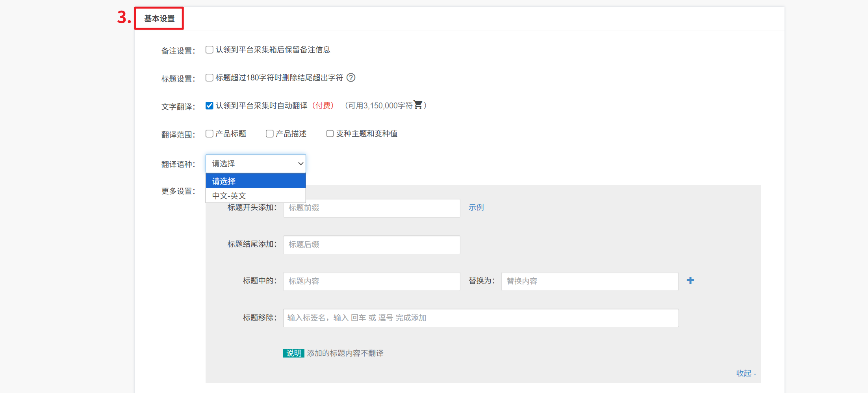Check the 产品描述 translation scope box

[270, 134]
